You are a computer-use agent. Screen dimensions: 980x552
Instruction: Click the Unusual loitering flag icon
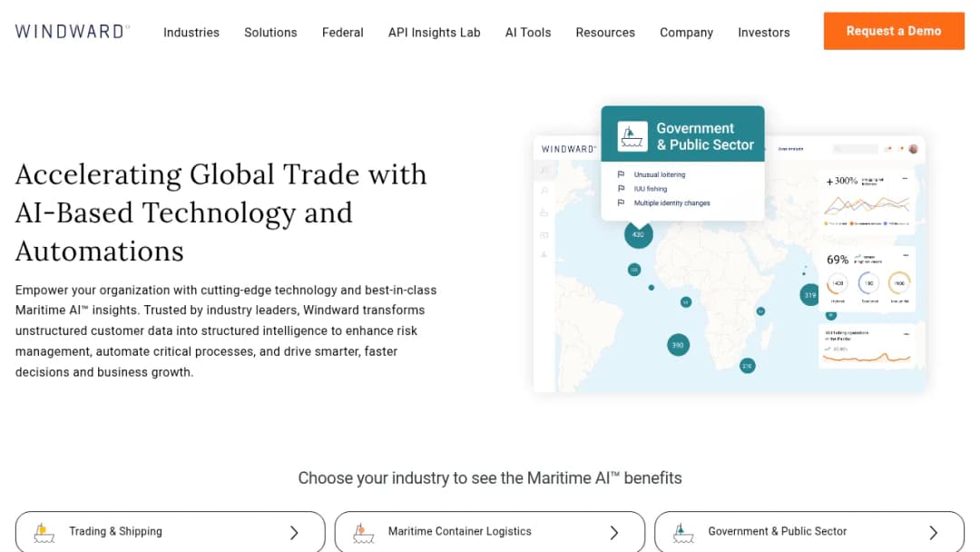621,174
